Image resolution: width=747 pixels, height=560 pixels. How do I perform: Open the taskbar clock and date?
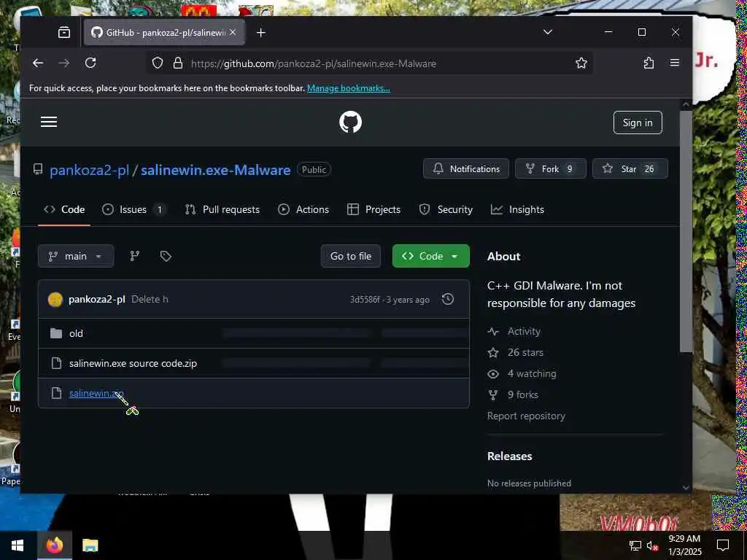pos(684,545)
